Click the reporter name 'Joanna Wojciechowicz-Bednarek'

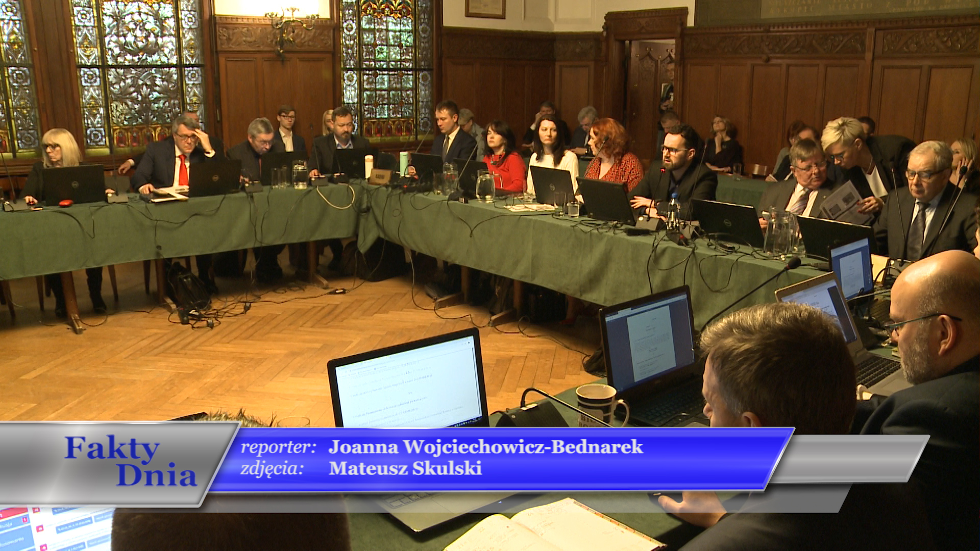[485, 447]
